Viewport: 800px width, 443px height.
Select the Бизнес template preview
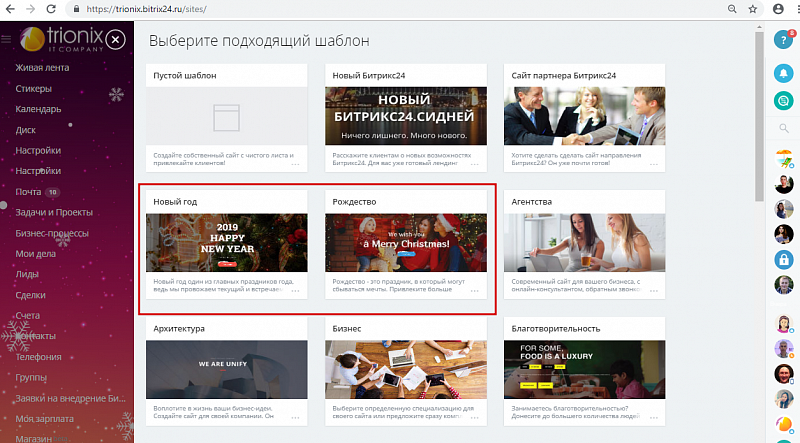406,370
